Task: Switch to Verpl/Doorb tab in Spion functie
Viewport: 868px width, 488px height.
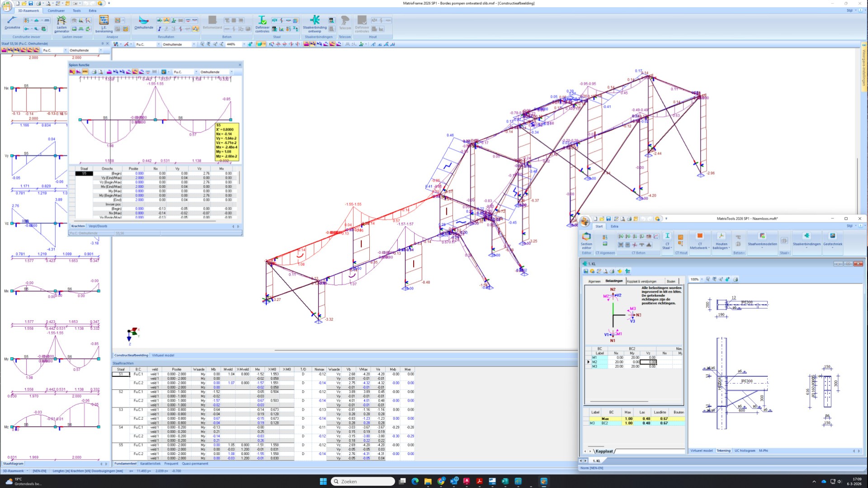Action: point(98,226)
